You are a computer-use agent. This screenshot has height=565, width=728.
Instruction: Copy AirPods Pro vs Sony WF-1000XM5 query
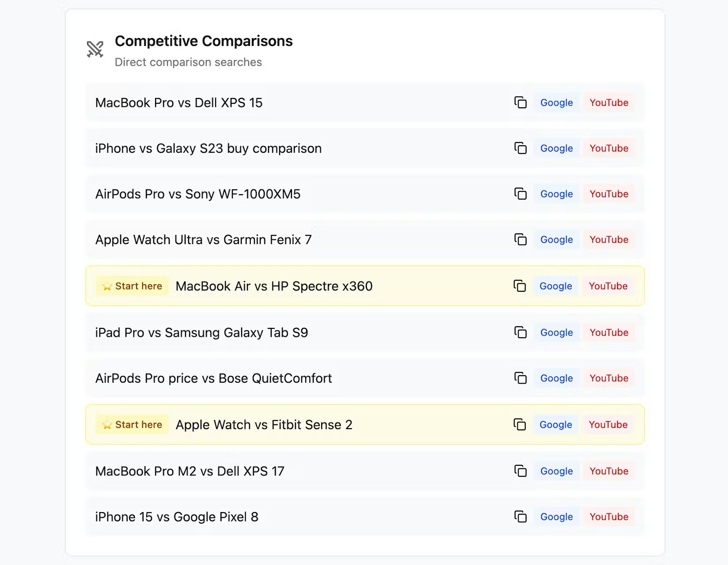(x=521, y=194)
